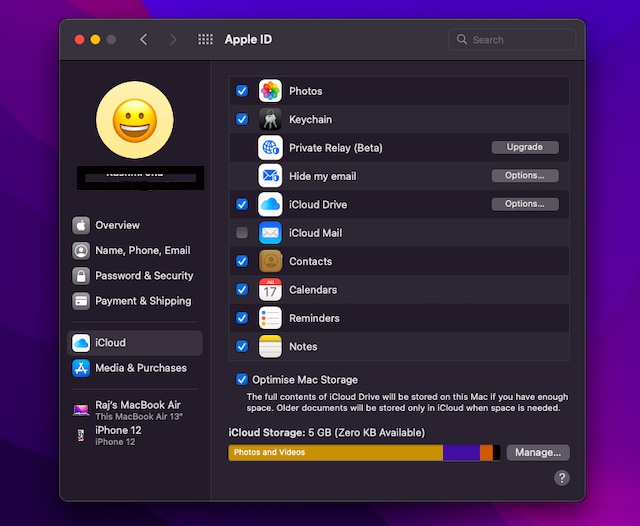The height and width of the screenshot is (526, 640).
Task: Click the Apple ID window title
Action: click(248, 40)
